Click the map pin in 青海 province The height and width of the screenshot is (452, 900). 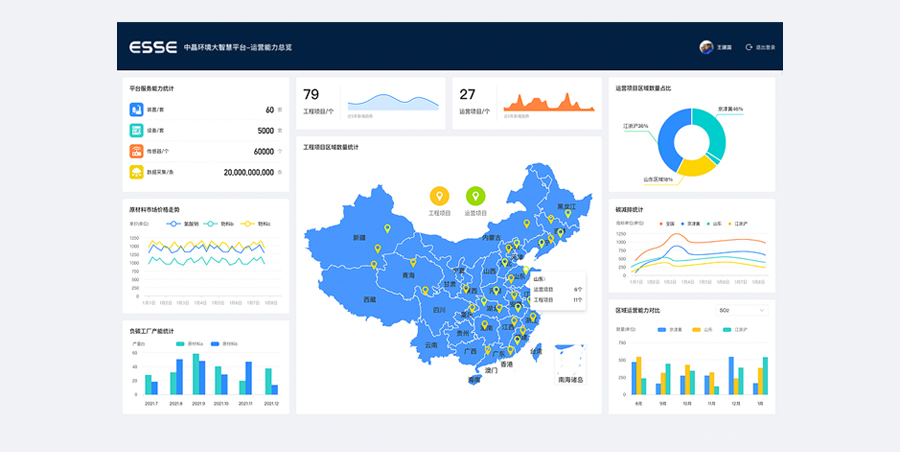pyautogui.click(x=374, y=265)
